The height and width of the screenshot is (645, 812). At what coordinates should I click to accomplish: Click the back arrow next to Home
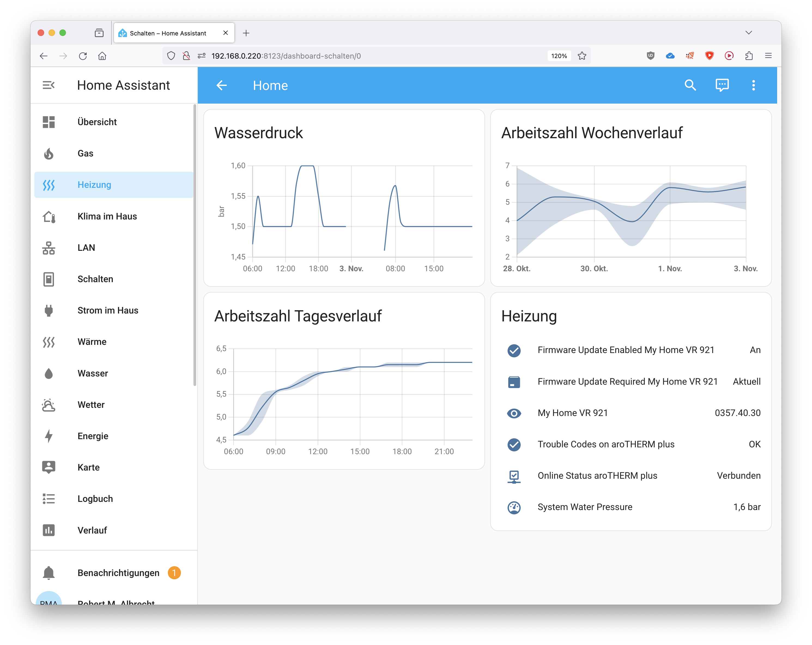tap(222, 86)
